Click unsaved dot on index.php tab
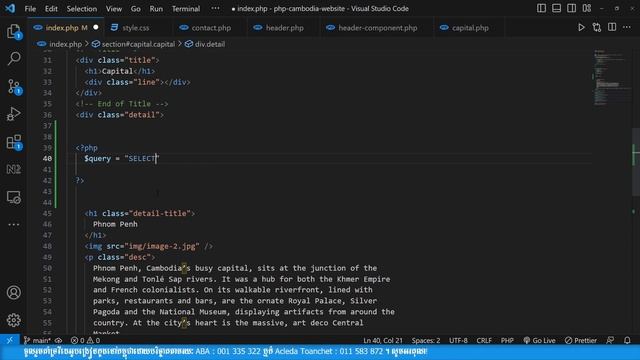Viewport: 640px width, 360px height. pyautogui.click(x=96, y=28)
